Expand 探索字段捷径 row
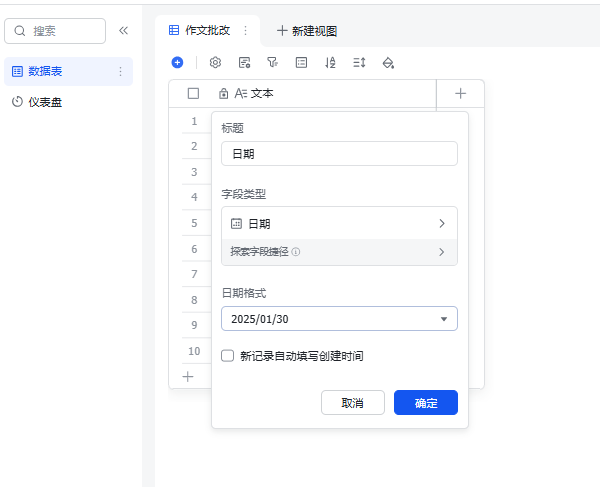 tap(339, 252)
